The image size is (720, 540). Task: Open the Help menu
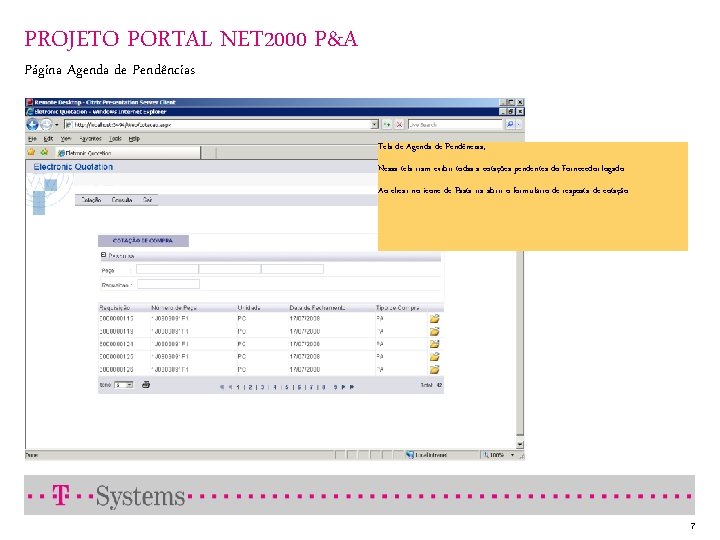tap(134, 139)
